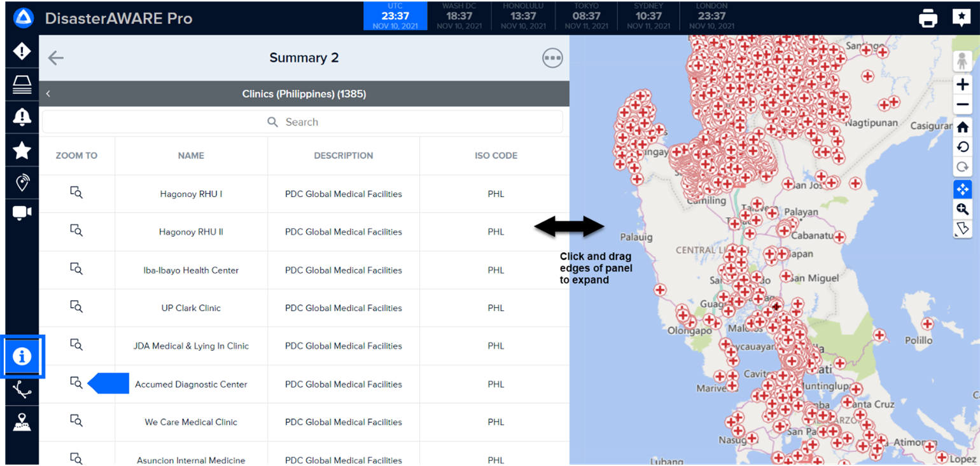Click the Clinics (Philippines) (1385) heading
The image size is (980, 466).
pos(304,94)
